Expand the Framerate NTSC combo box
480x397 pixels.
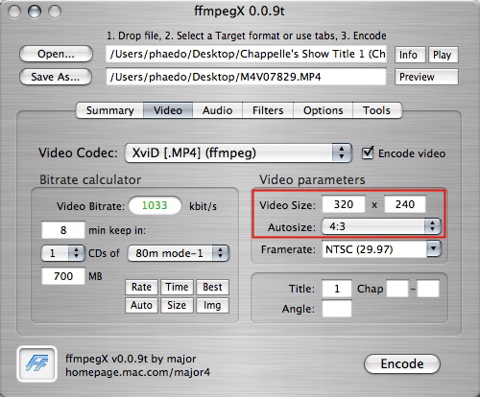(434, 249)
